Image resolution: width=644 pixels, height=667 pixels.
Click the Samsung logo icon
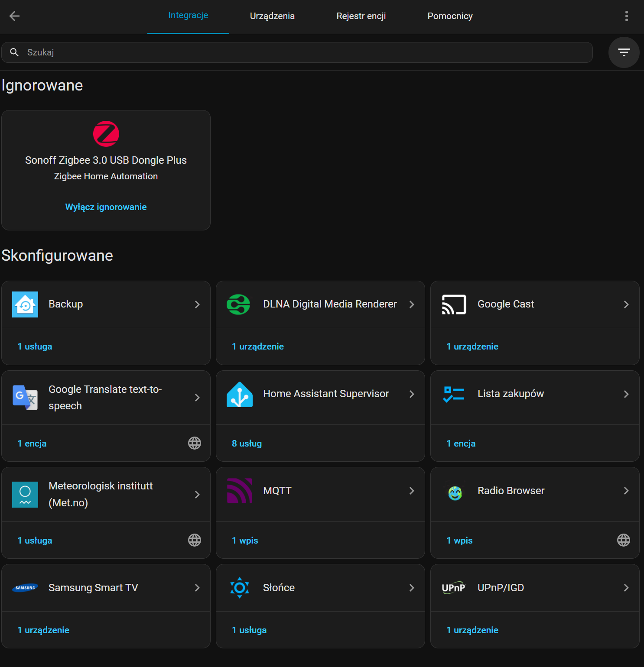tap(25, 588)
